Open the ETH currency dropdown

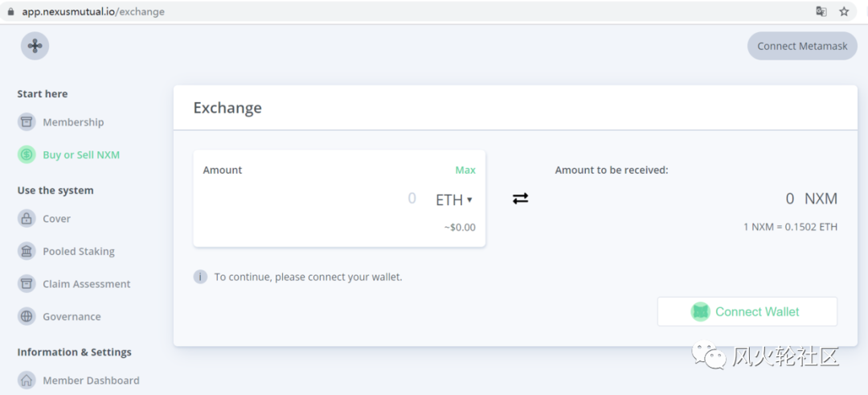[x=454, y=200]
